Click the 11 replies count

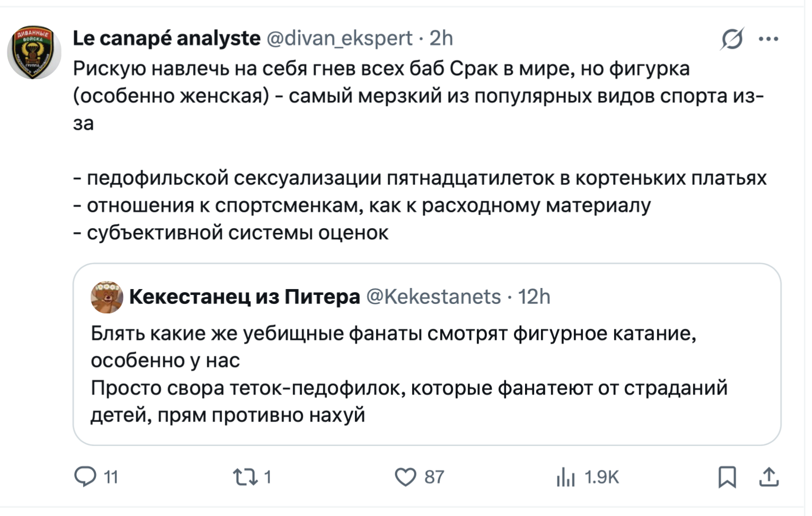click(111, 477)
